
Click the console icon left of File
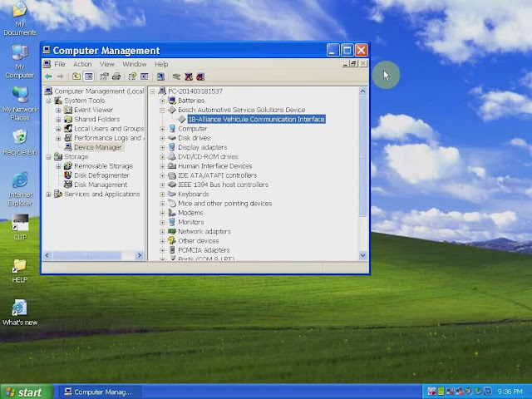click(x=47, y=64)
